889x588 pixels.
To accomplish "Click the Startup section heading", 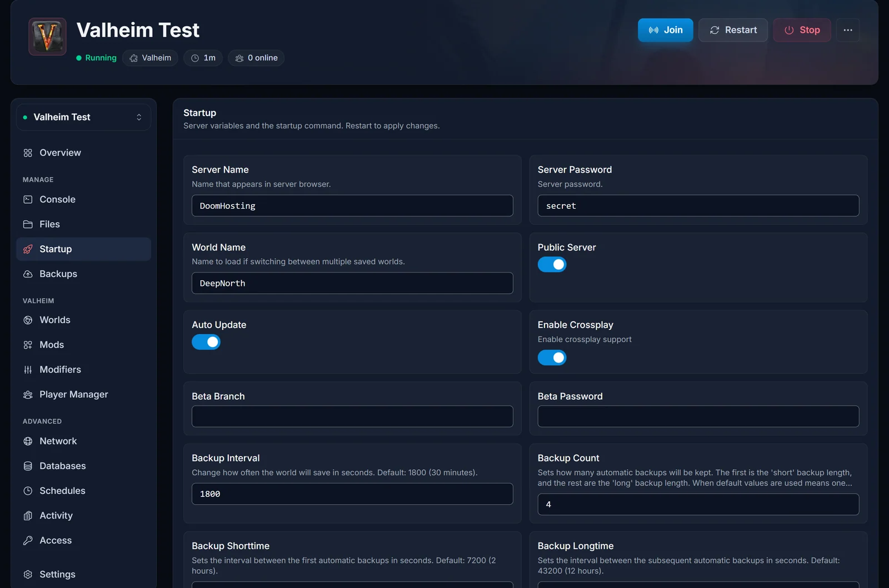I will [x=200, y=113].
